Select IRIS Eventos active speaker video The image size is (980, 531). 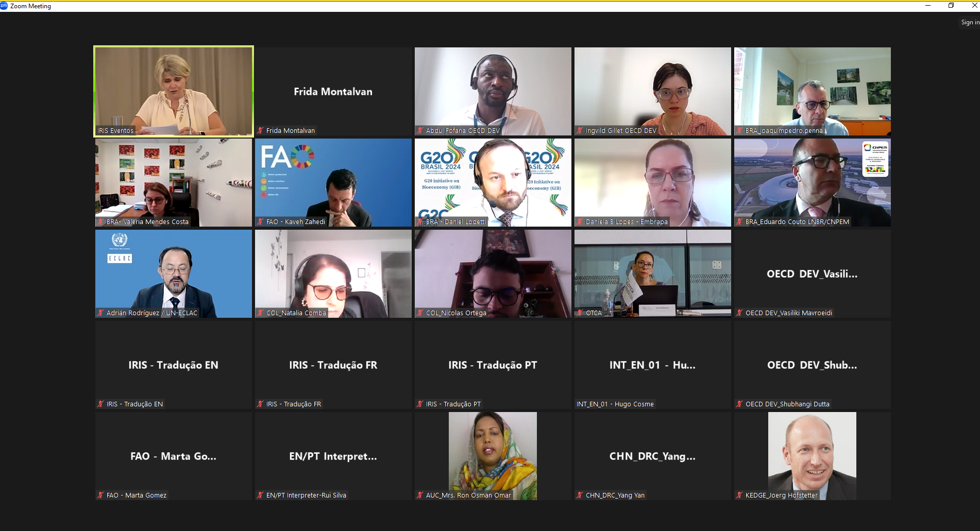point(174,91)
